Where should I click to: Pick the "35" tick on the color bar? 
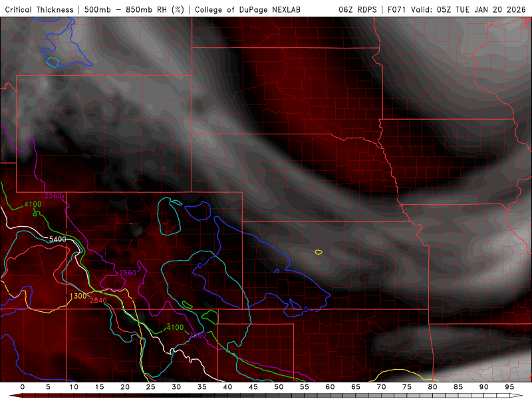click(x=202, y=387)
